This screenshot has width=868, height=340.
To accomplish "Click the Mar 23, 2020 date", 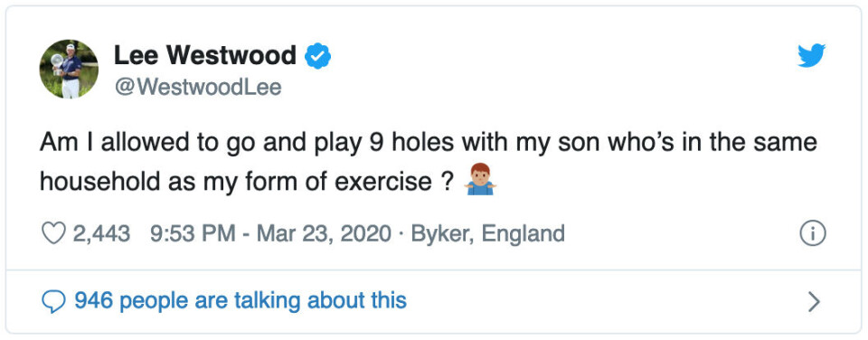I will (x=324, y=233).
